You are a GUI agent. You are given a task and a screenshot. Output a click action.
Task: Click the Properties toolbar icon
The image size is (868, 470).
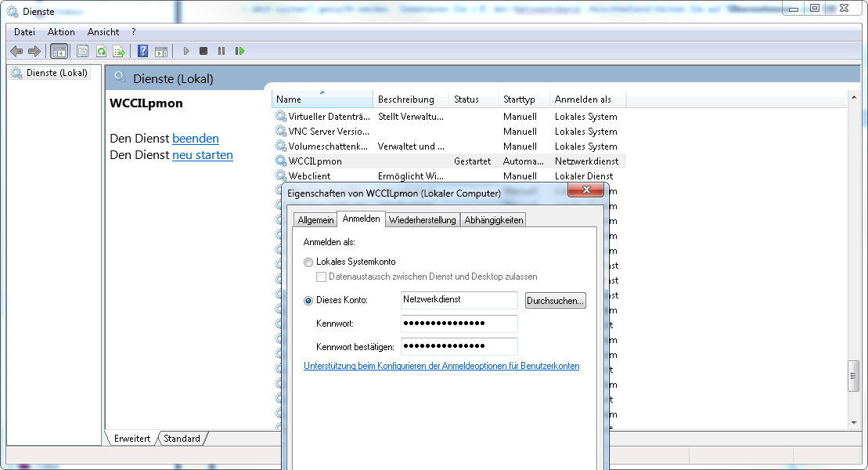(x=82, y=51)
